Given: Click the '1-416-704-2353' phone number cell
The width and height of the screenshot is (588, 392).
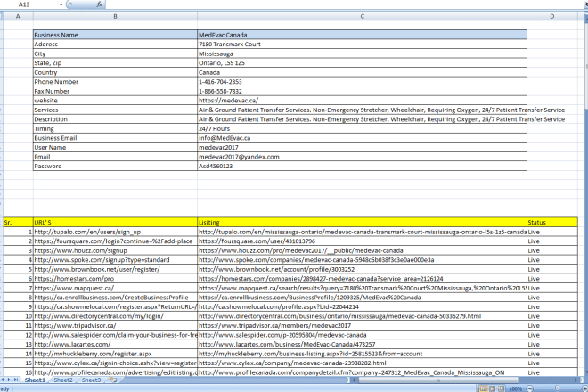Looking at the screenshot, I should pyautogui.click(x=362, y=82).
